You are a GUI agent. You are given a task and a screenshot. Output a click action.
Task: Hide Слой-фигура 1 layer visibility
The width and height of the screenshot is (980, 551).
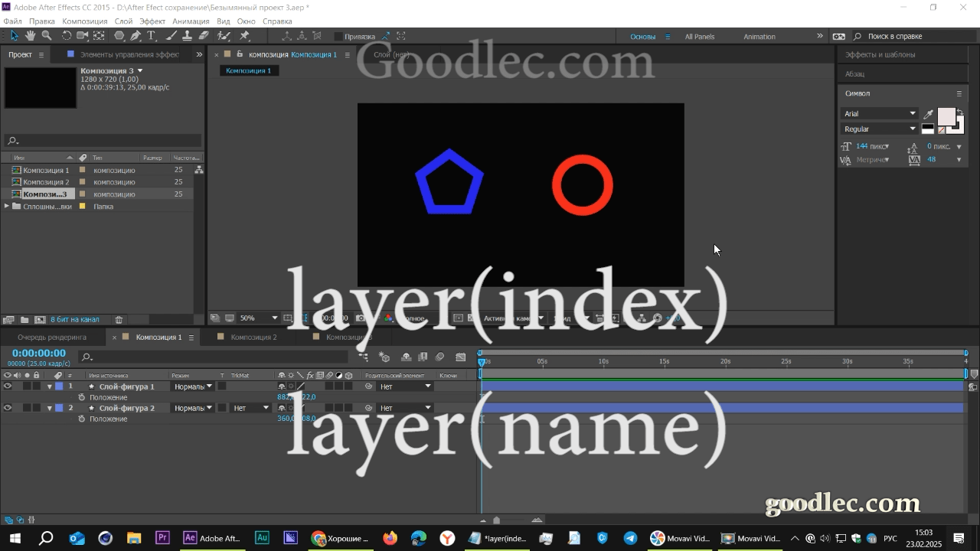[x=6, y=386]
